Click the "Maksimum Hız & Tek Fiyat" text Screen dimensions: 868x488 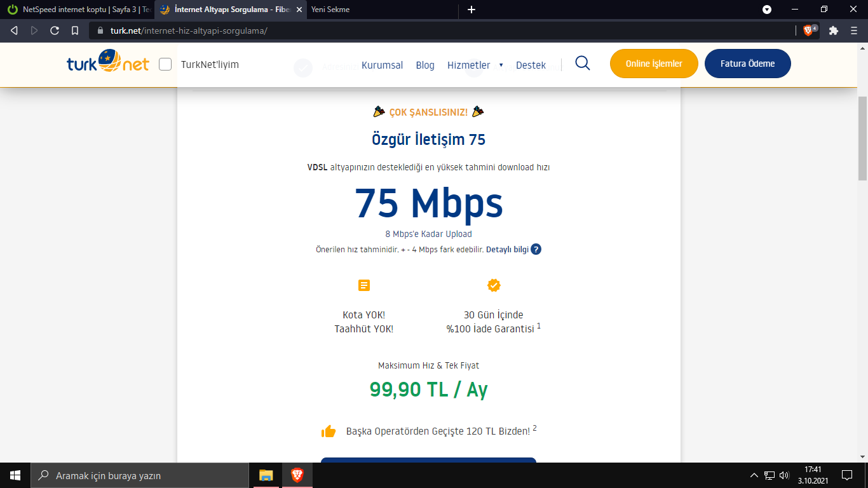coord(428,366)
